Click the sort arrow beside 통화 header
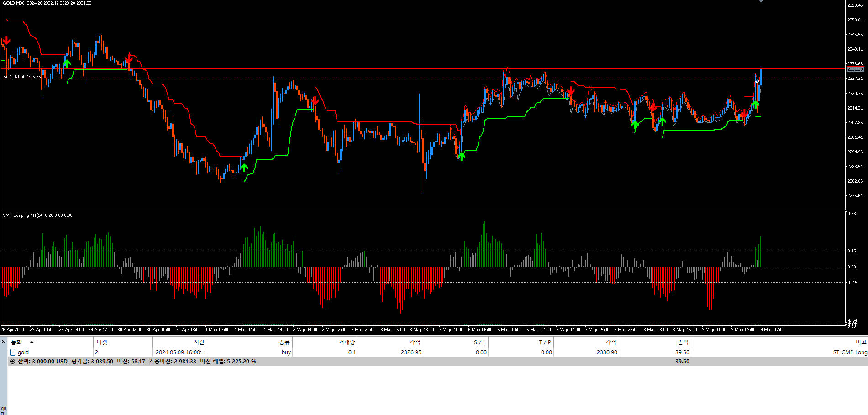 click(32, 342)
